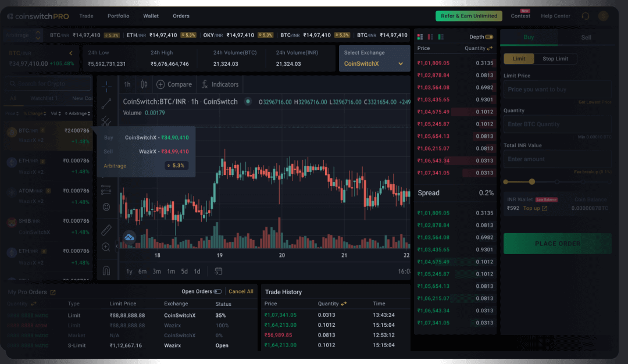Open the emoji drawing tool on the chart
628x364 pixels.
(108, 206)
